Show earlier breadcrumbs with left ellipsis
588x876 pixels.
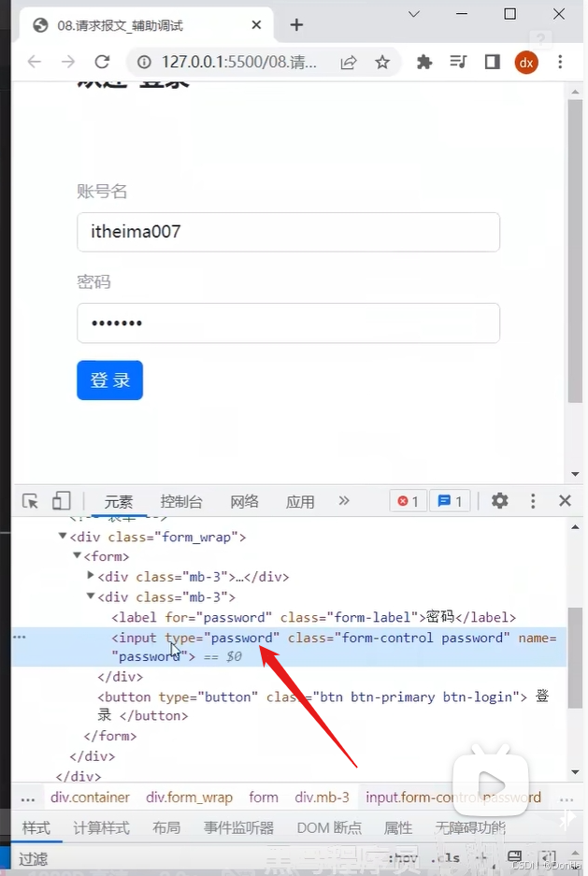28,798
